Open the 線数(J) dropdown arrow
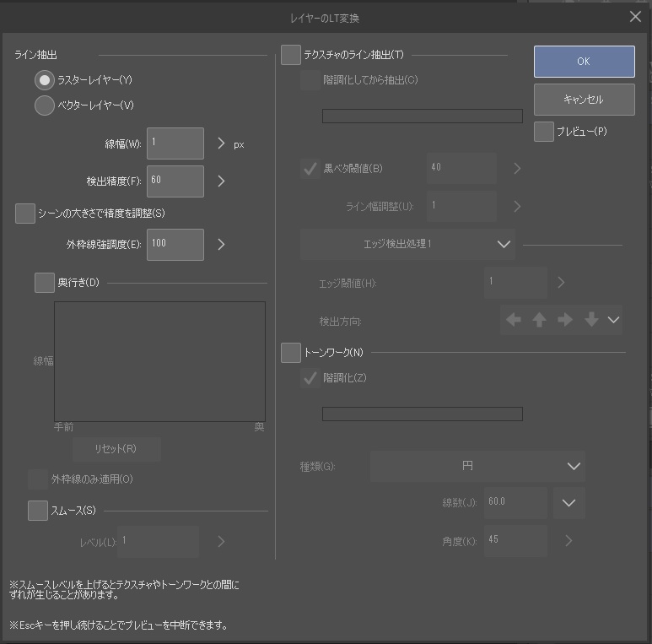 [568, 503]
